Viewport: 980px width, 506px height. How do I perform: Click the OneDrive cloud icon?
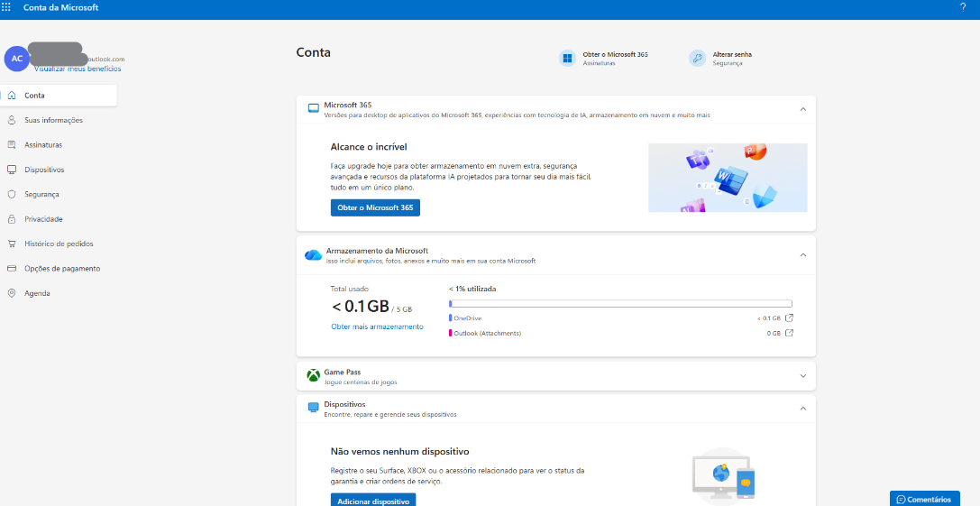(313, 254)
